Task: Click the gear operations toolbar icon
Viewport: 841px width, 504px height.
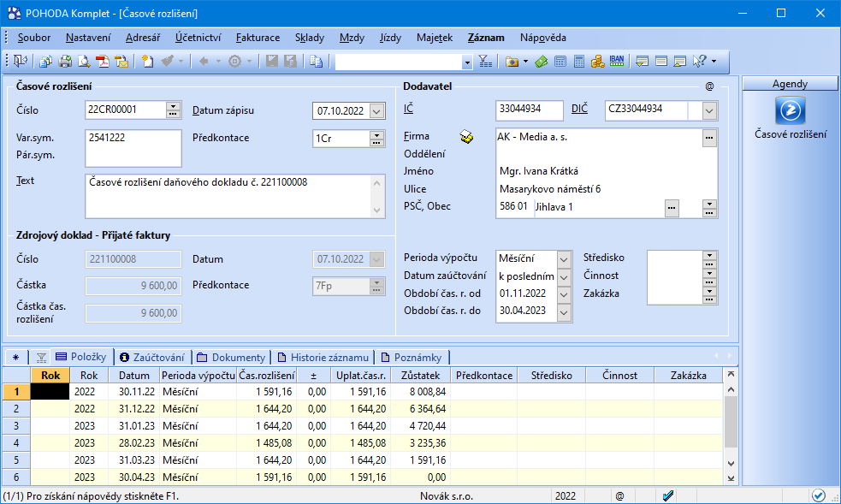Action: coord(235,62)
